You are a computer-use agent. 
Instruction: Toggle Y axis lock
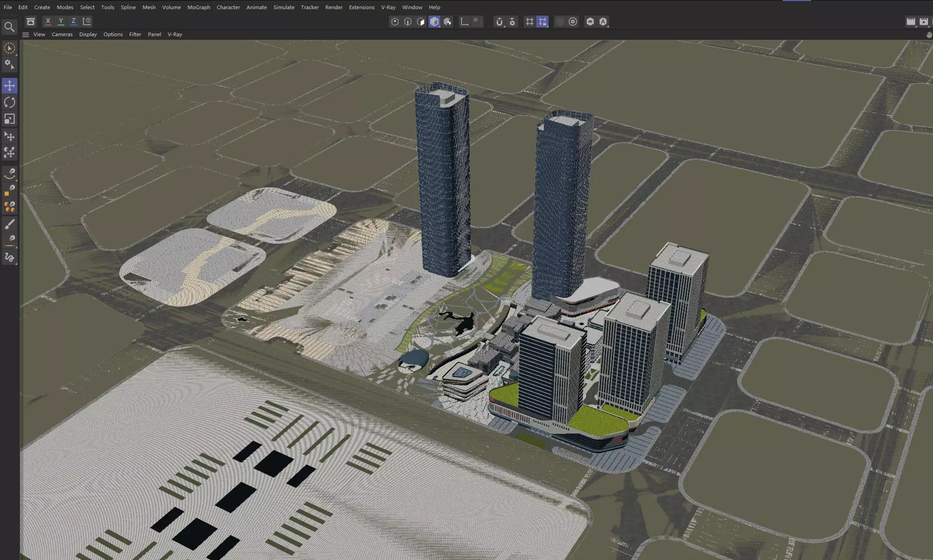(61, 21)
